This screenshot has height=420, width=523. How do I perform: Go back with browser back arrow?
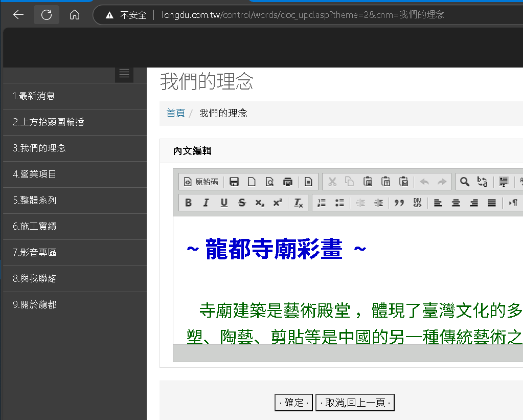(18, 15)
